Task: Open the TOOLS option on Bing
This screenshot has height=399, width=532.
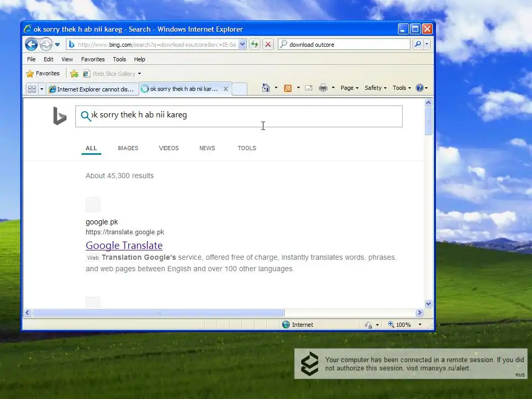Action: pyautogui.click(x=247, y=148)
